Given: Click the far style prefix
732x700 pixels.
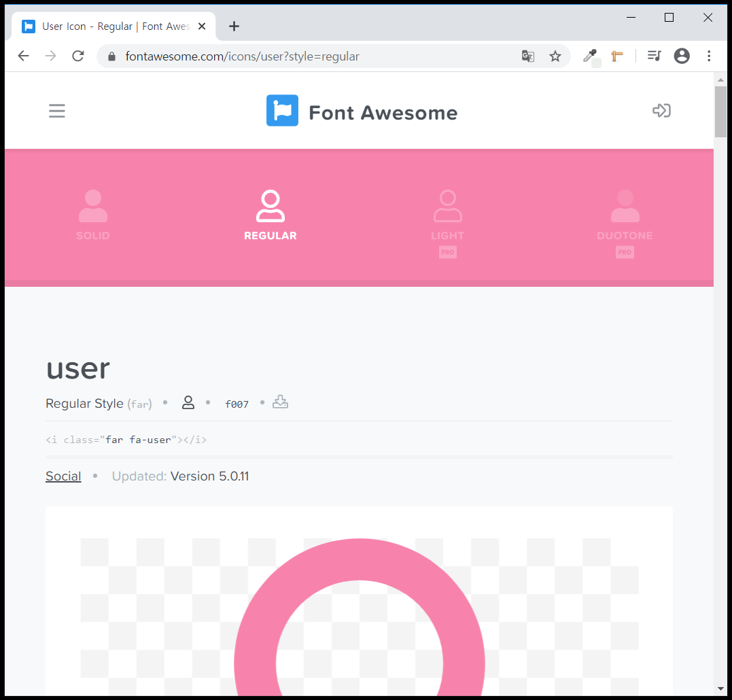Looking at the screenshot, I should click(139, 404).
